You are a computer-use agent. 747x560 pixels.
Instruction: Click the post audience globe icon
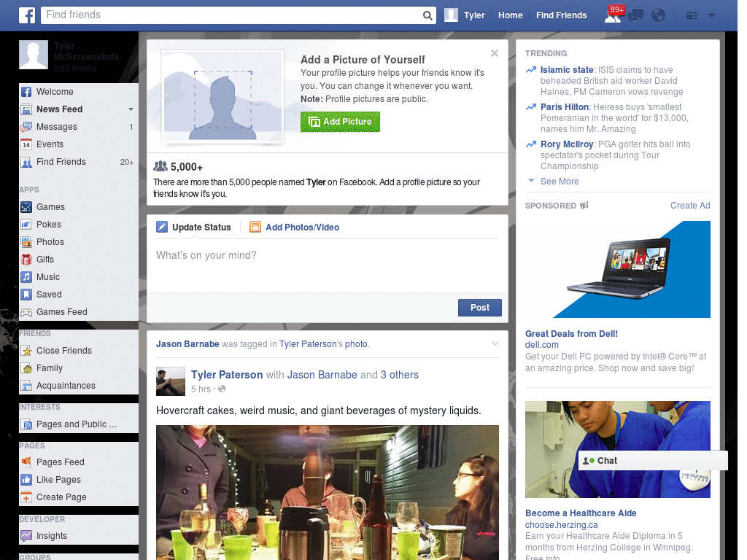click(x=222, y=389)
